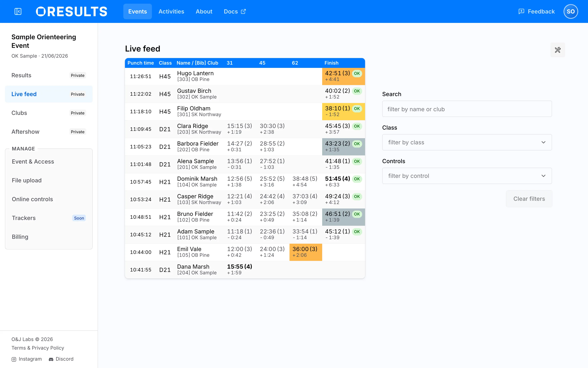Click Casper Ridge's 24:42 (4) split
This screenshot has height=368, width=588.
click(272, 196)
